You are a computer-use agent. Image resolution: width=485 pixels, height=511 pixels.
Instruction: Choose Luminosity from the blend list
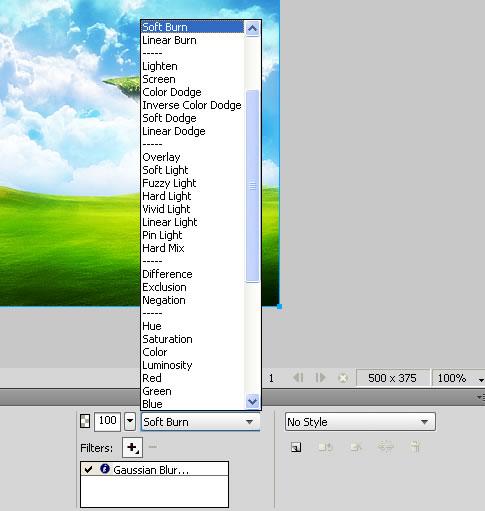coord(167,365)
